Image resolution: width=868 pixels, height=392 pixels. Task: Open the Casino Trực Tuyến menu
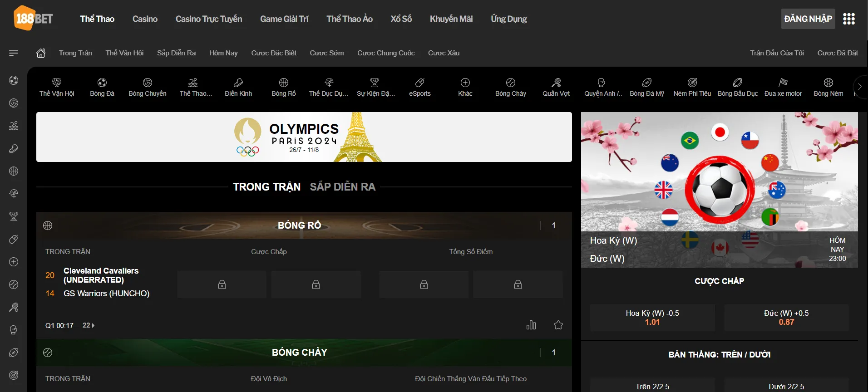[x=208, y=19]
